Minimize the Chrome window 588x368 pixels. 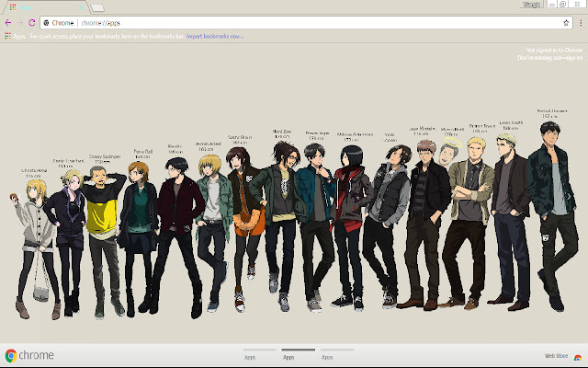[551, 5]
